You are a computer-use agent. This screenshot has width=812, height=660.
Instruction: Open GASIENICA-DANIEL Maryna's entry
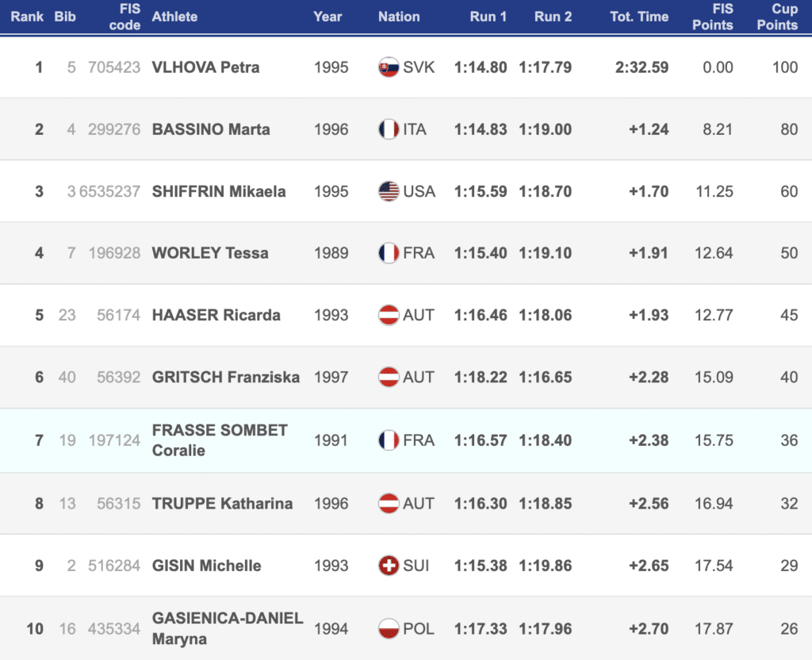[228, 628]
